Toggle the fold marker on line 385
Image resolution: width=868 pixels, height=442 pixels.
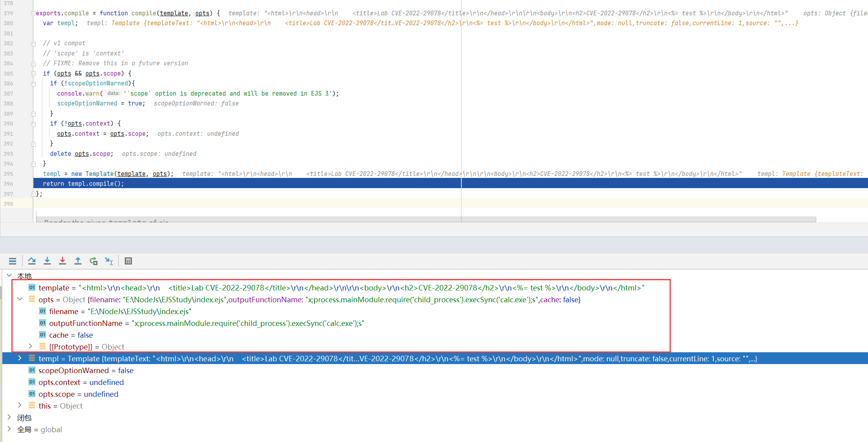(x=33, y=74)
